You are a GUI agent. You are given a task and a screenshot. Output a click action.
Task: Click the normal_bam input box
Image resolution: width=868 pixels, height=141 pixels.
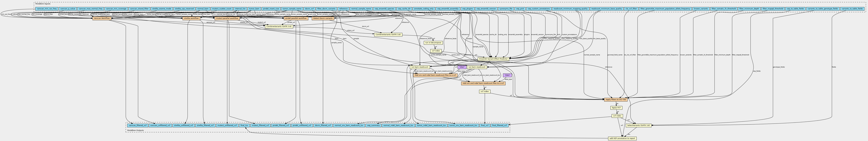203,9
